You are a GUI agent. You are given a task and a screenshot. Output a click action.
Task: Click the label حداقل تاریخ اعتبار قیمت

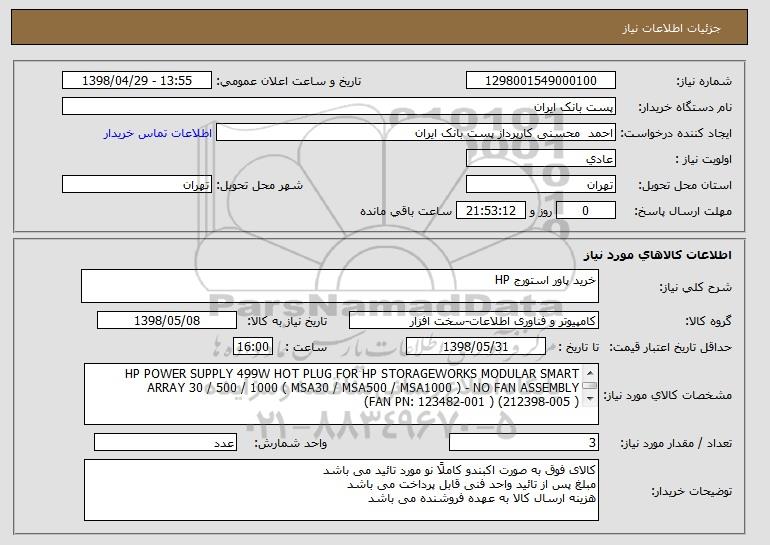671,348
